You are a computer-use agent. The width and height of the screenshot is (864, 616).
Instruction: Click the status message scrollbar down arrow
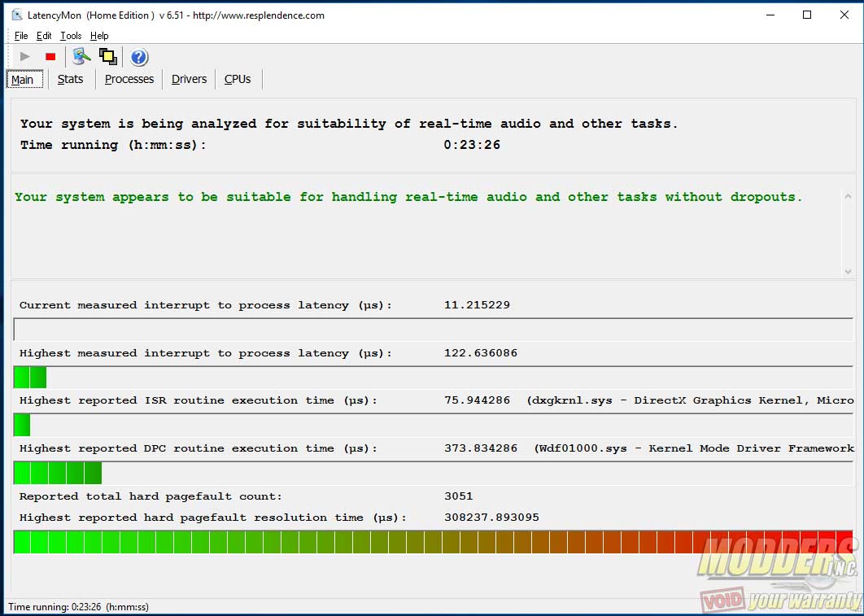(848, 272)
